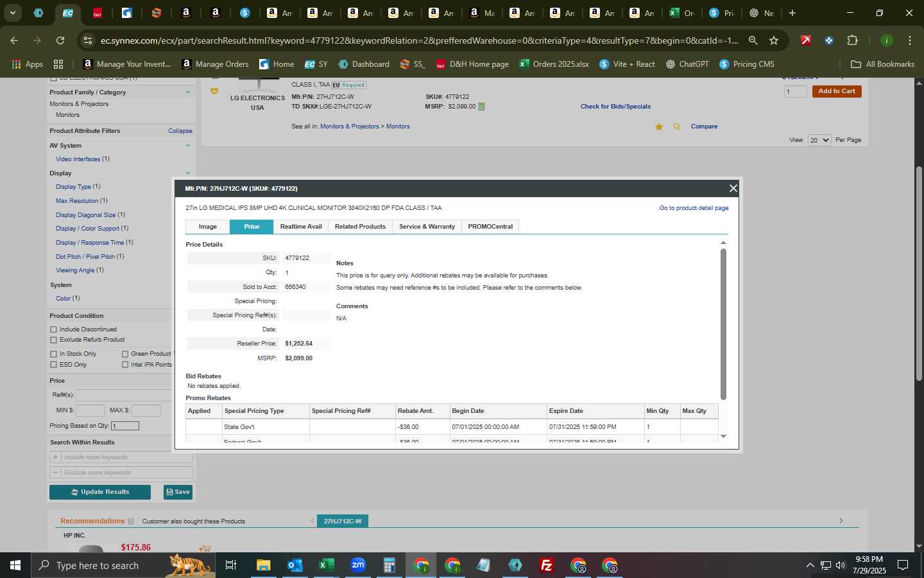Click the popup vertical scrollbar thumb
The height and width of the screenshot is (578, 924).
coord(723,324)
